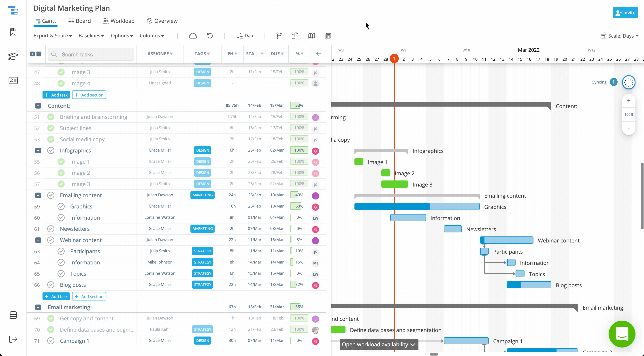Click the table list icon in toolbar
The image size is (644, 356).
[328, 36]
